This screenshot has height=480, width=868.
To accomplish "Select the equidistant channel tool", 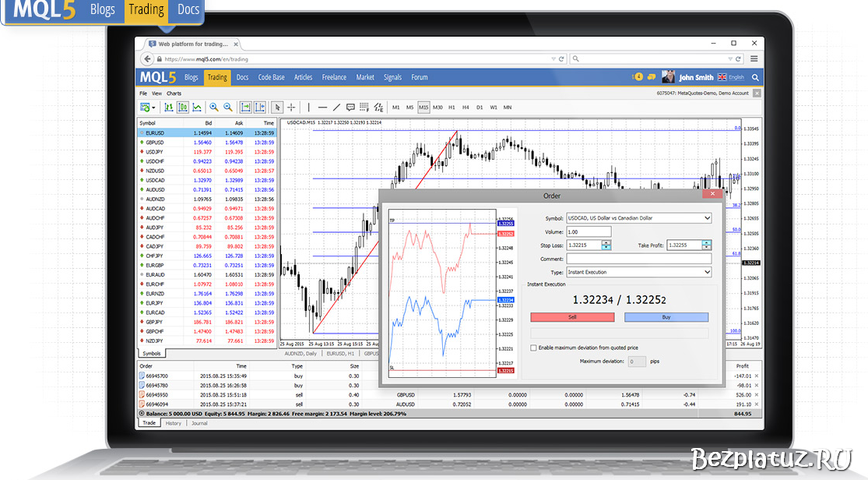I will click(378, 108).
